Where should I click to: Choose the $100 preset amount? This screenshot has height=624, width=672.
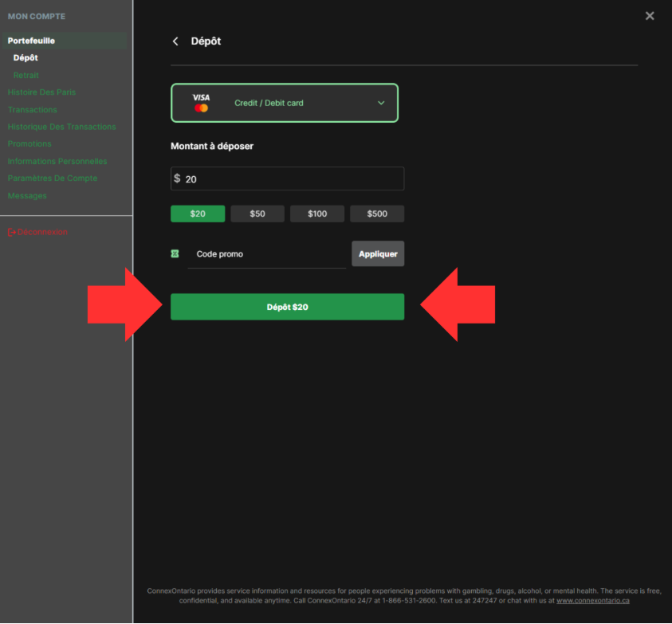point(317,214)
